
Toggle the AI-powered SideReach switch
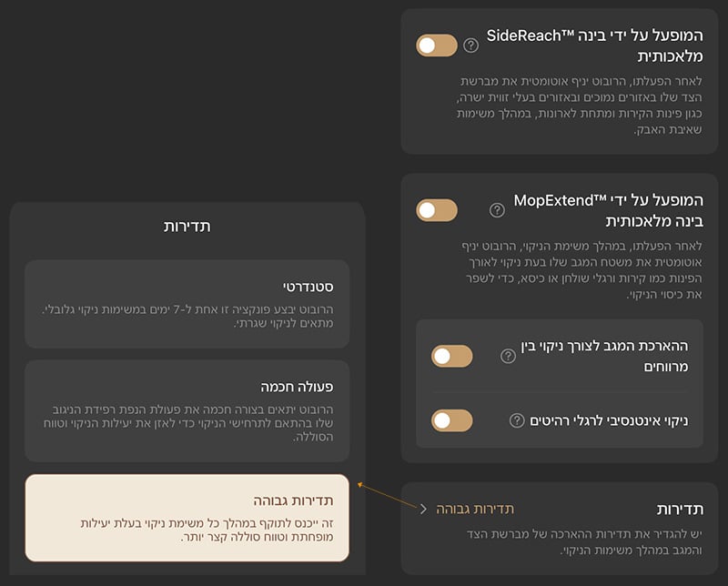pos(437,45)
